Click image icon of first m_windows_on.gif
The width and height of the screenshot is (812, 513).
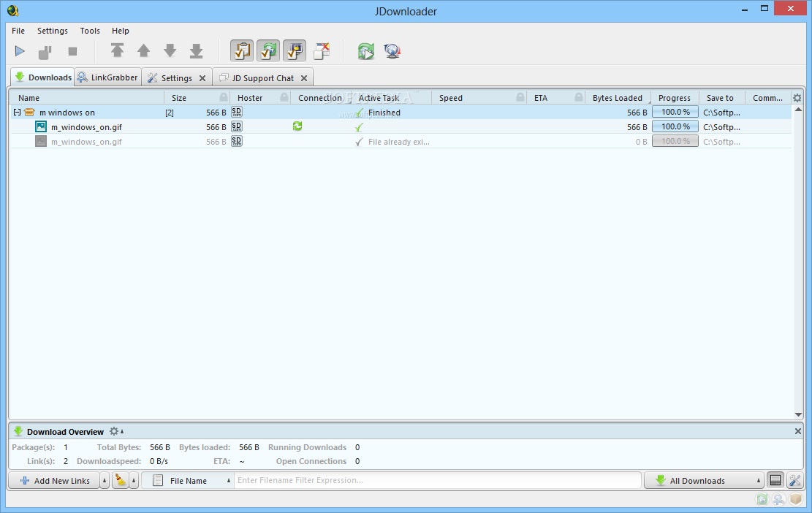(x=41, y=126)
